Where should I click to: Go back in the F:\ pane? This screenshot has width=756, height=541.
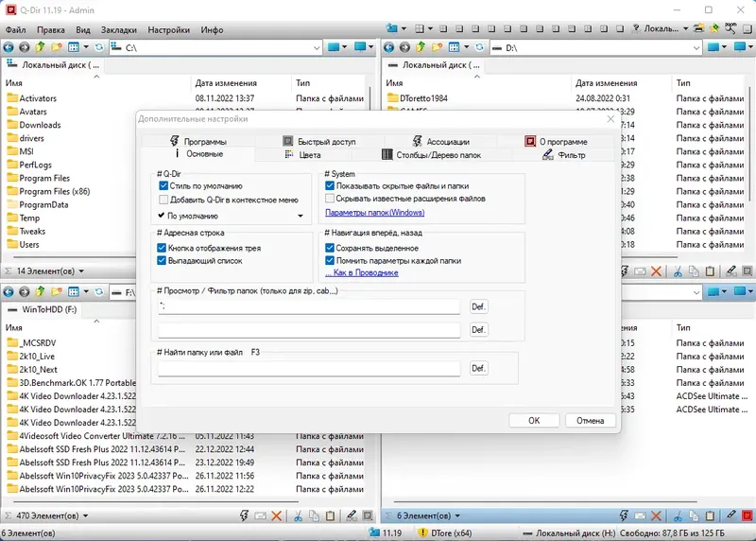tap(9, 292)
